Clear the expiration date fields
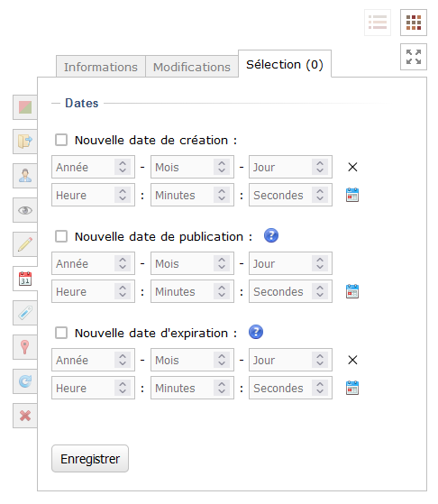 (x=352, y=360)
